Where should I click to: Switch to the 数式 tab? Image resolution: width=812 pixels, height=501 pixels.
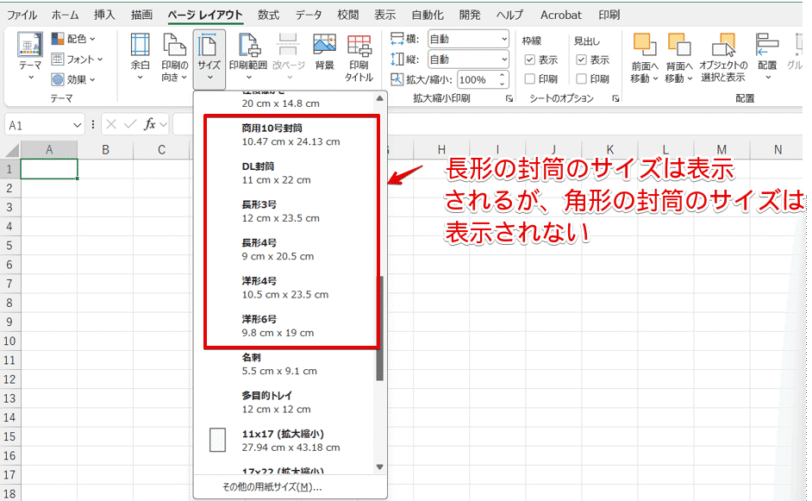[x=268, y=15]
